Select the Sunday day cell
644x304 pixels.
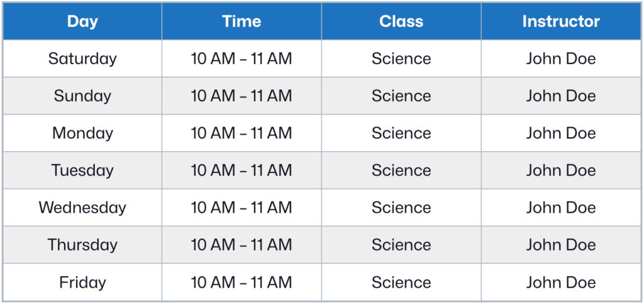[82, 96]
